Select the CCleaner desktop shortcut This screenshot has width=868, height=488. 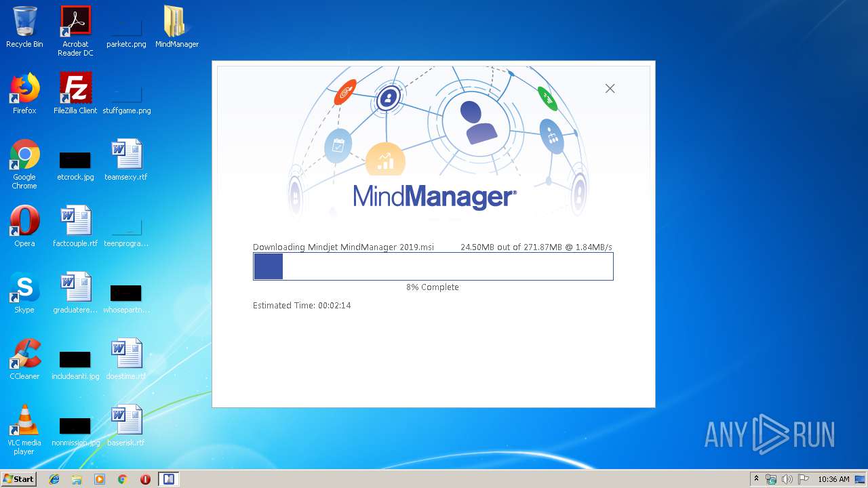pyautogui.click(x=24, y=359)
